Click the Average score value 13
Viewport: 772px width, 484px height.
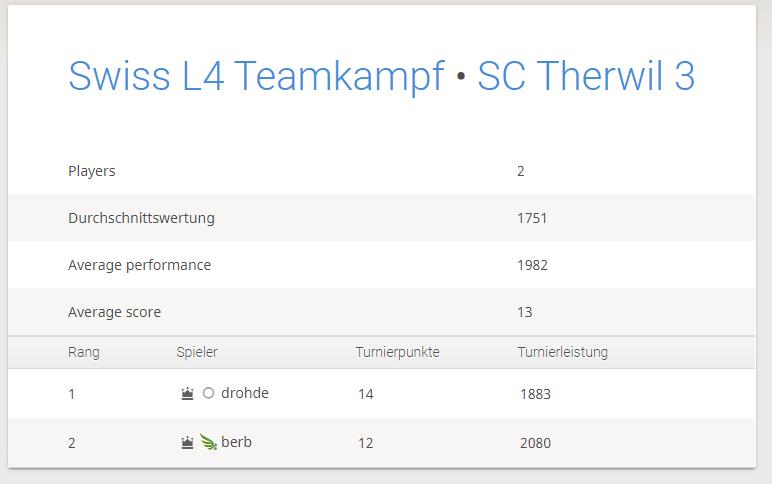[524, 312]
